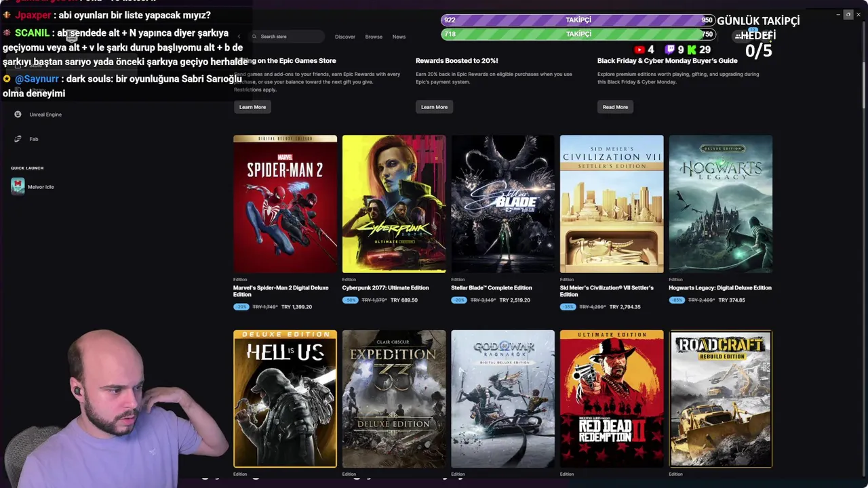Screen dimensions: 868x488
Task: Open the Rewards Boosted to 20%! heading
Action: (x=456, y=61)
